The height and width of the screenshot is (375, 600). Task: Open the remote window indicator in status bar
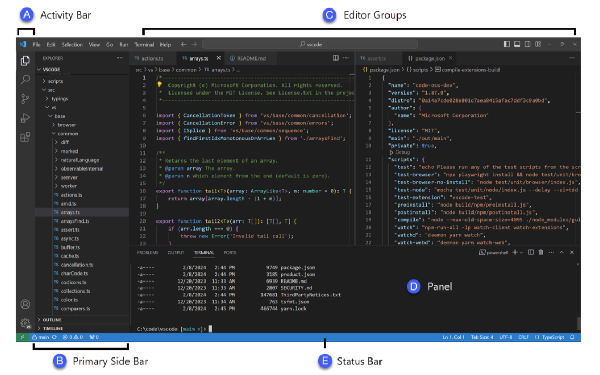tap(22, 337)
